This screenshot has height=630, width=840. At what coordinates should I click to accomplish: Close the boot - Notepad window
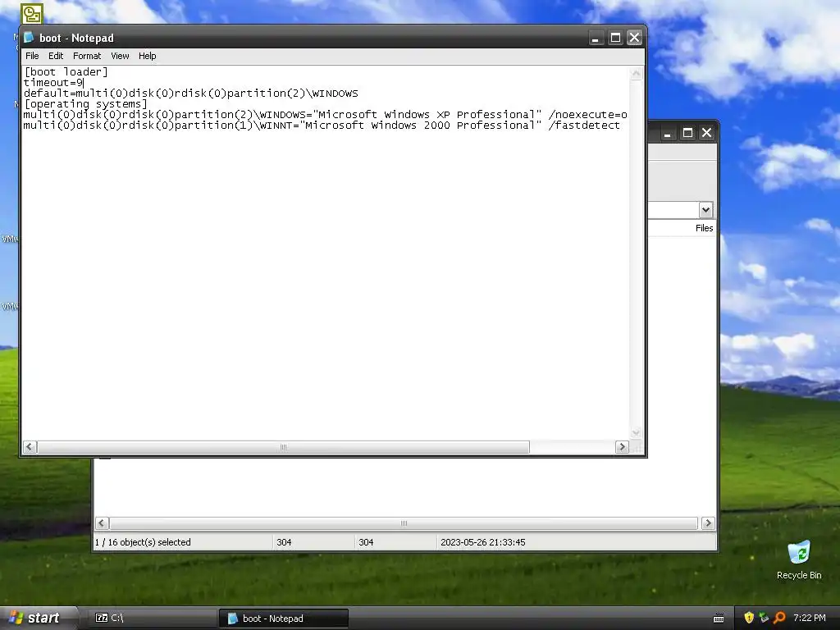tap(634, 38)
